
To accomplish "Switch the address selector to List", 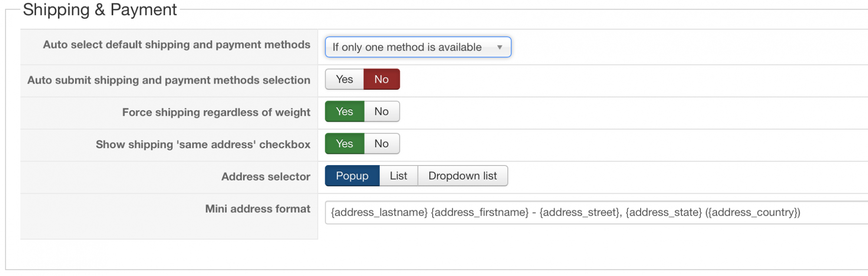I will [398, 176].
